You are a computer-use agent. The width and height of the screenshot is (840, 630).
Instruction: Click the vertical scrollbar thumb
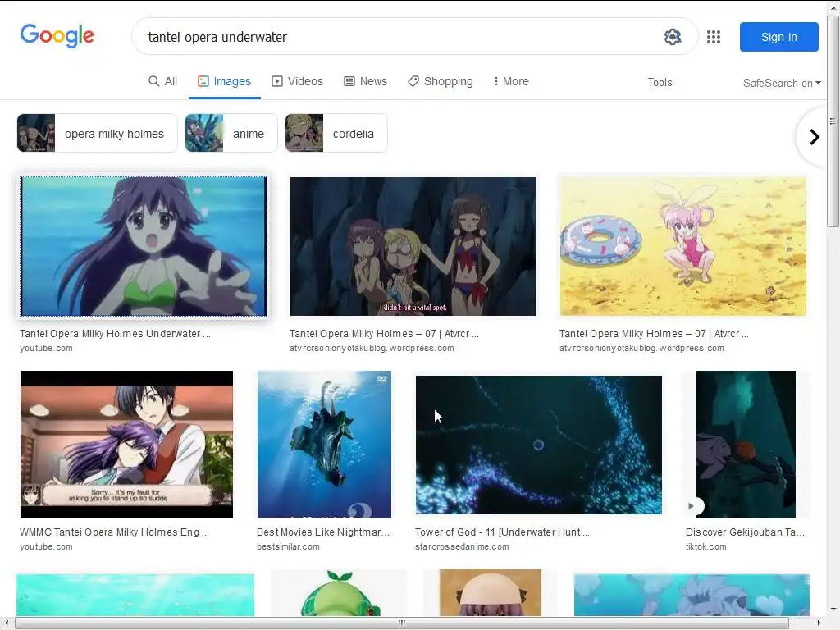point(833,121)
